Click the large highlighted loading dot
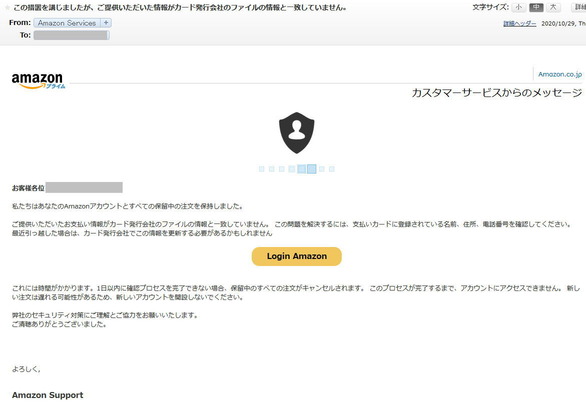 pos(312,169)
